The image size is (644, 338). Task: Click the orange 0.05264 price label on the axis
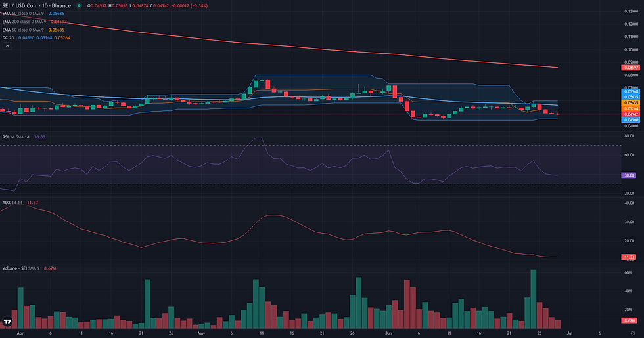tap(630, 109)
